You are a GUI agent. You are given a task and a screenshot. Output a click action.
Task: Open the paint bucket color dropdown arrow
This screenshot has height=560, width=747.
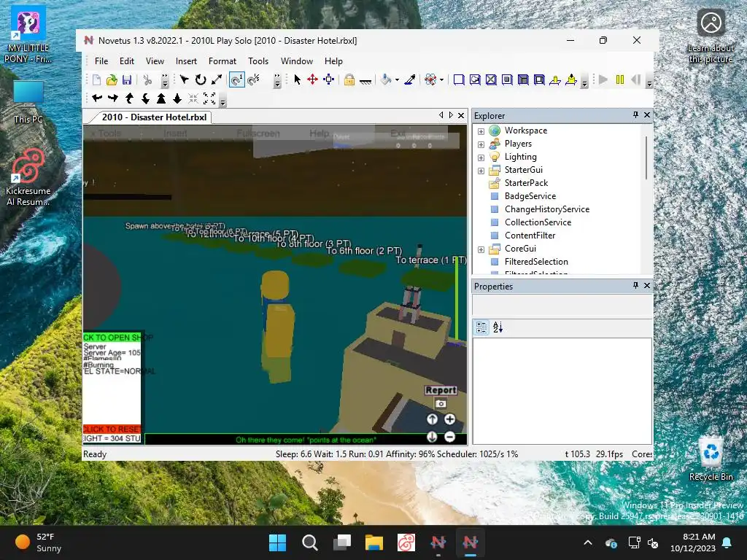coord(397,80)
